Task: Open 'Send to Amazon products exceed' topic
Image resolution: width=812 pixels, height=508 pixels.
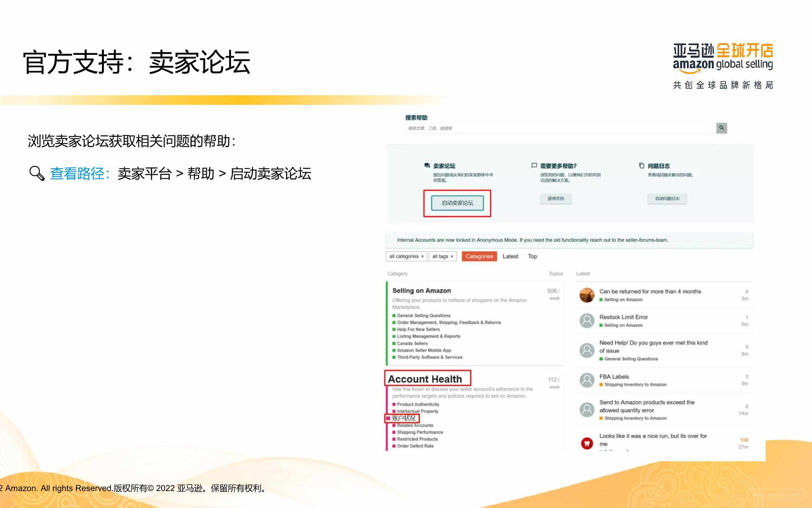Action: [x=647, y=406]
